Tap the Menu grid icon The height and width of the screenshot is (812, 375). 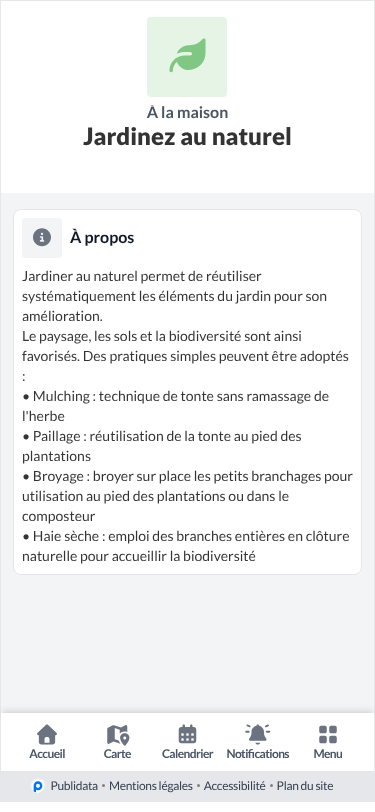tap(328, 734)
